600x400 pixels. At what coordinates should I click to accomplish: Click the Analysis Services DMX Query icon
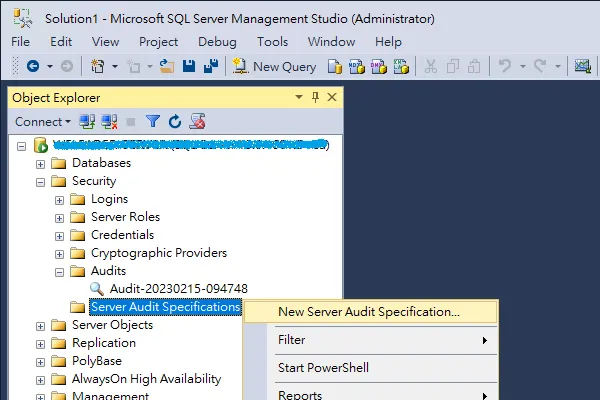379,67
